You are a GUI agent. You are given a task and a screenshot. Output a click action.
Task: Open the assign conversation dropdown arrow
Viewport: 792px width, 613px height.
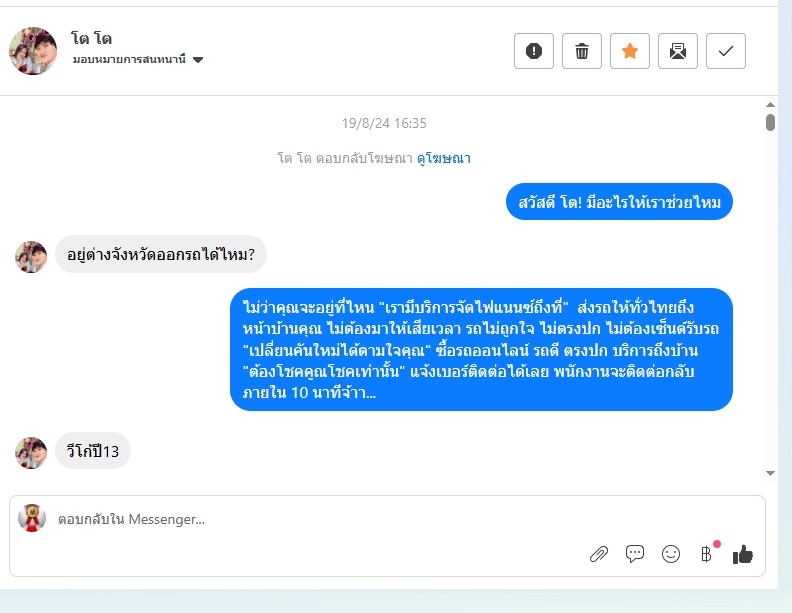click(198, 60)
